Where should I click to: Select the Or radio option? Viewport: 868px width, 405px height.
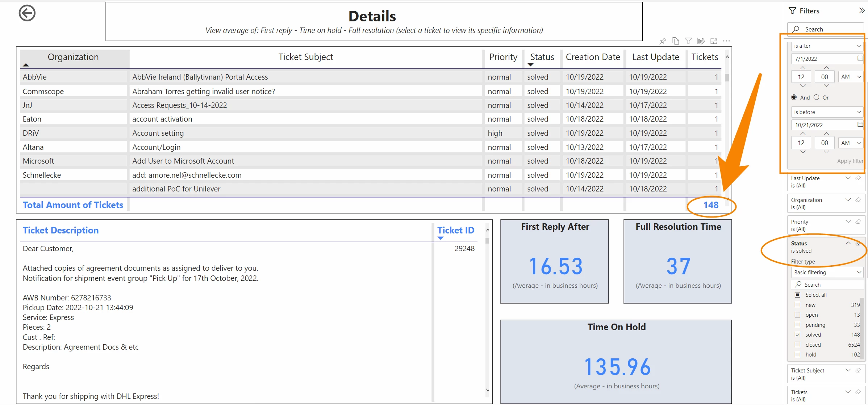coord(816,97)
